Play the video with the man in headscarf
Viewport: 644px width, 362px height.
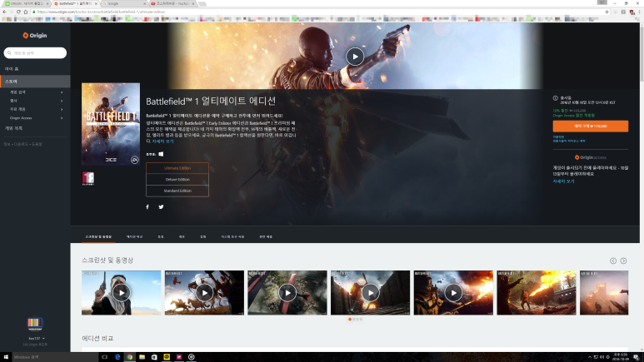click(121, 293)
